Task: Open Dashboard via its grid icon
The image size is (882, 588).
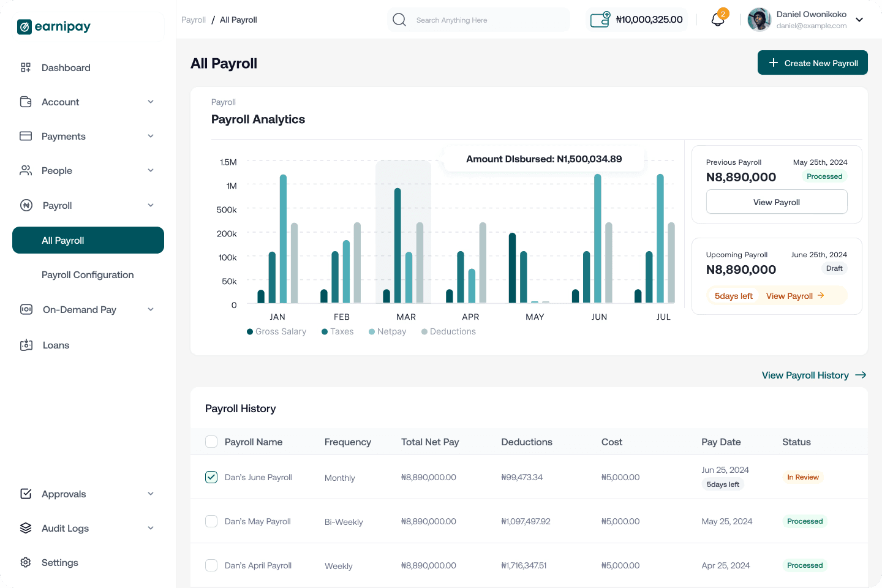Action: 26,67
